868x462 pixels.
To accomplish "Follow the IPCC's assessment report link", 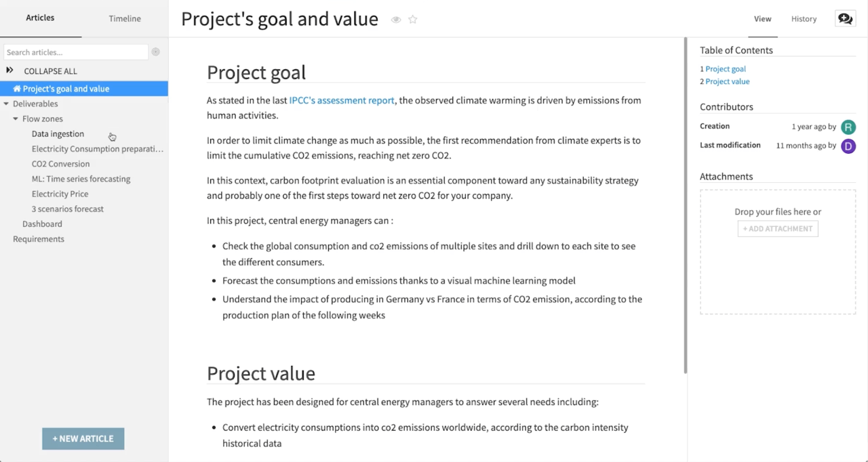I will coord(341,100).
